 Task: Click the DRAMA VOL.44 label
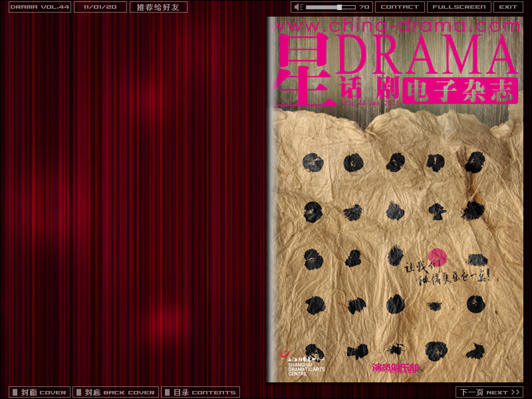click(x=40, y=7)
